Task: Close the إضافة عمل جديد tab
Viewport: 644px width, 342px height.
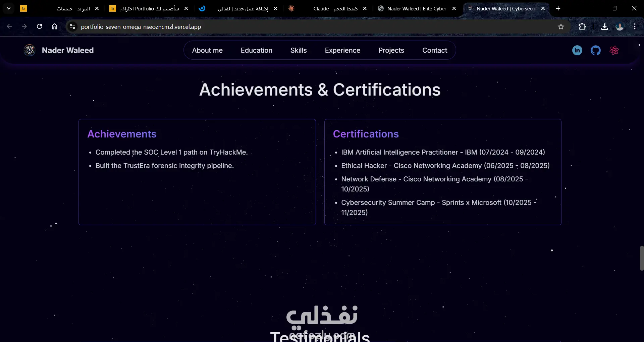Action: click(x=275, y=8)
